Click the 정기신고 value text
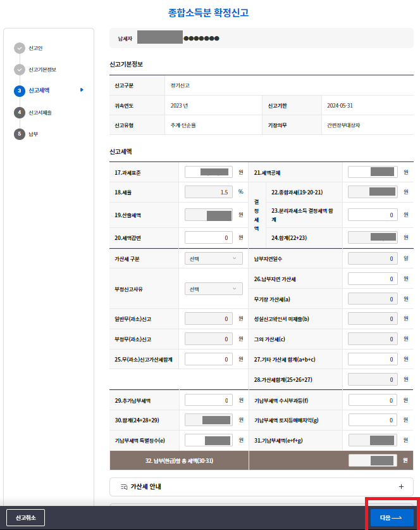The width and height of the screenshot is (420, 530). [x=180, y=85]
